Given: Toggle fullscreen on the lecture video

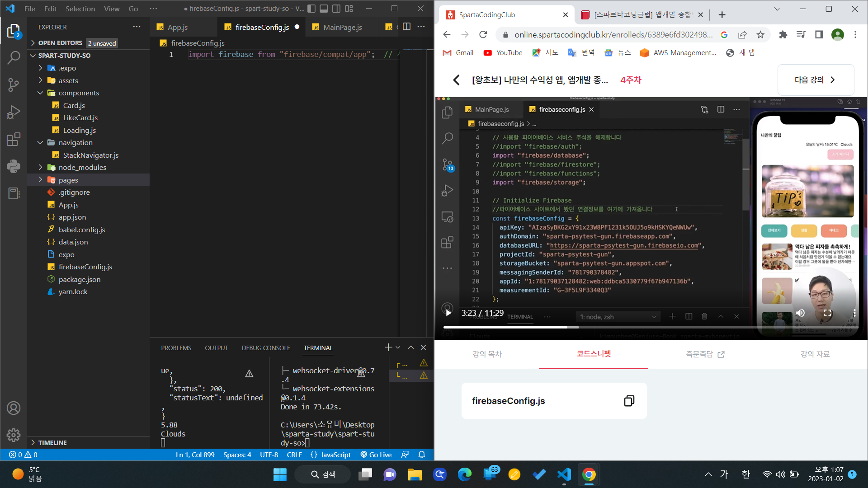Looking at the screenshot, I should (x=828, y=313).
